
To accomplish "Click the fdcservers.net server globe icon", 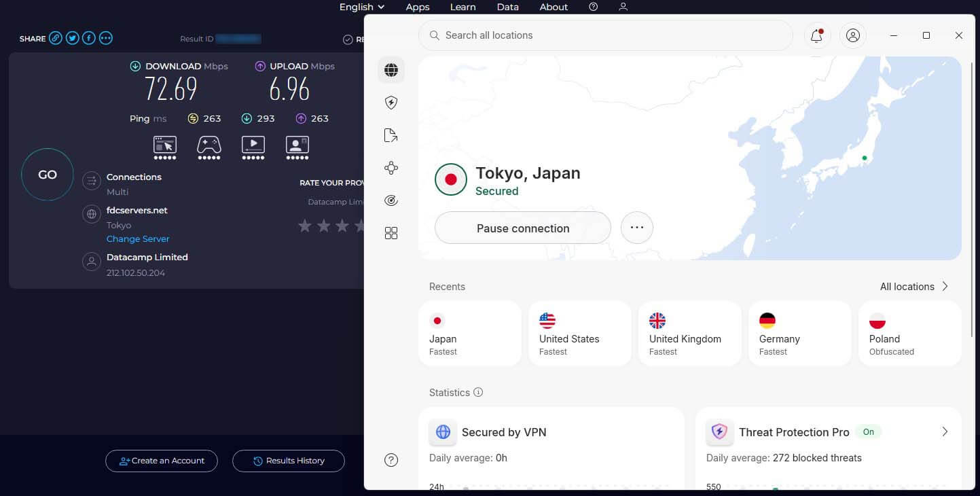I will 92,215.
